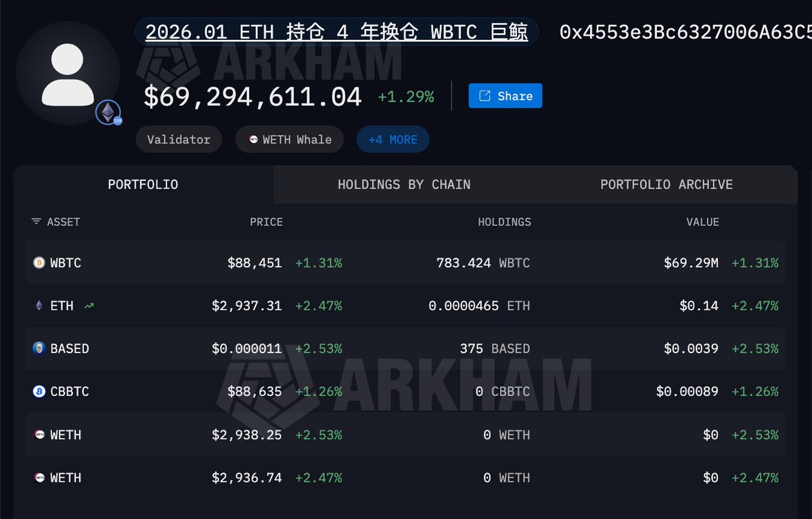Click the ETH token icon
Viewport: 812px width, 519px height.
pyautogui.click(x=39, y=306)
